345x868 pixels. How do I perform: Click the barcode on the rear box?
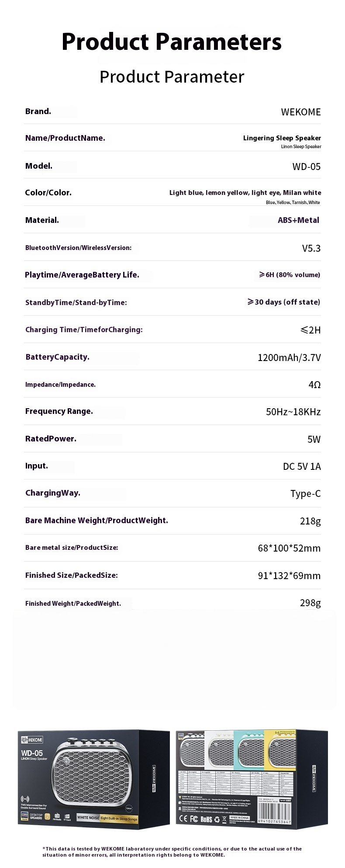tap(274, 813)
